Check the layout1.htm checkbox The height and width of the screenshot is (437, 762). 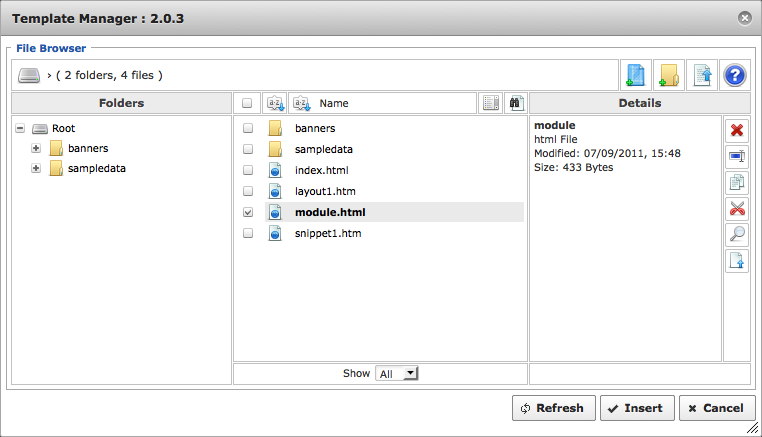pos(248,191)
